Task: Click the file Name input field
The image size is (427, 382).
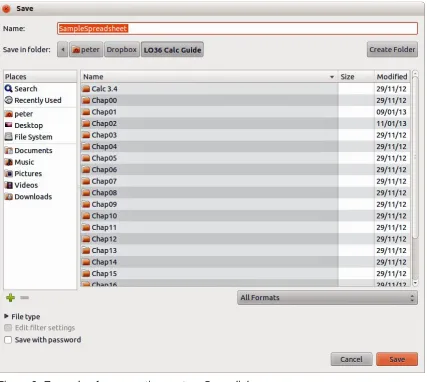Action: coord(237,28)
